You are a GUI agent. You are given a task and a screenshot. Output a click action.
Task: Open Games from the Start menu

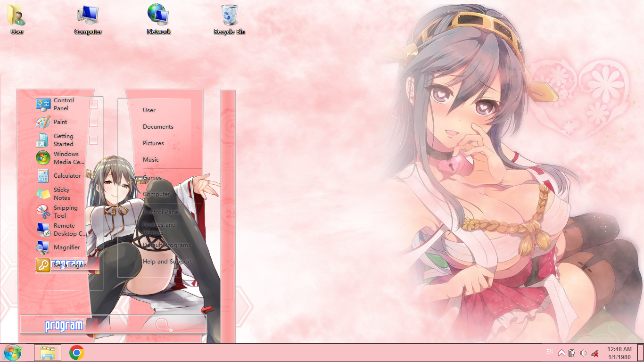coord(152,178)
